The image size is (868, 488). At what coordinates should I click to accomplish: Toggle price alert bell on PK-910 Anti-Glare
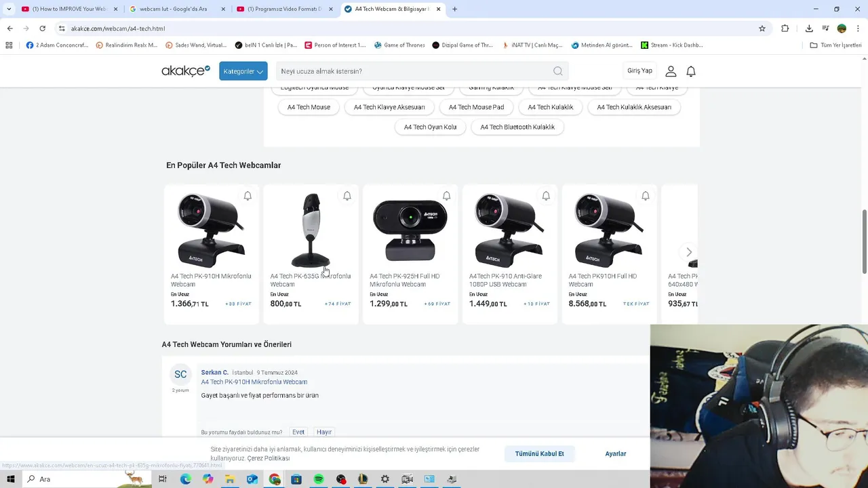pyautogui.click(x=546, y=196)
